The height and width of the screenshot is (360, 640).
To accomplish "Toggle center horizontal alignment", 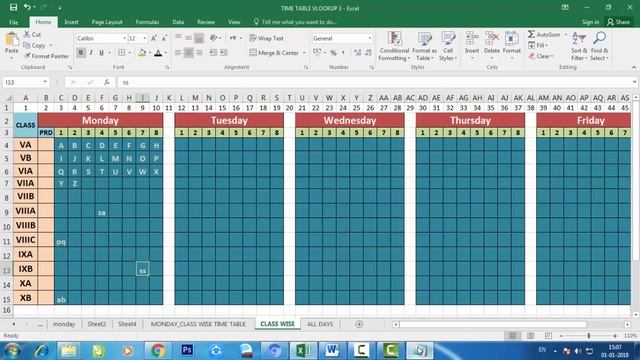I will tap(189, 53).
